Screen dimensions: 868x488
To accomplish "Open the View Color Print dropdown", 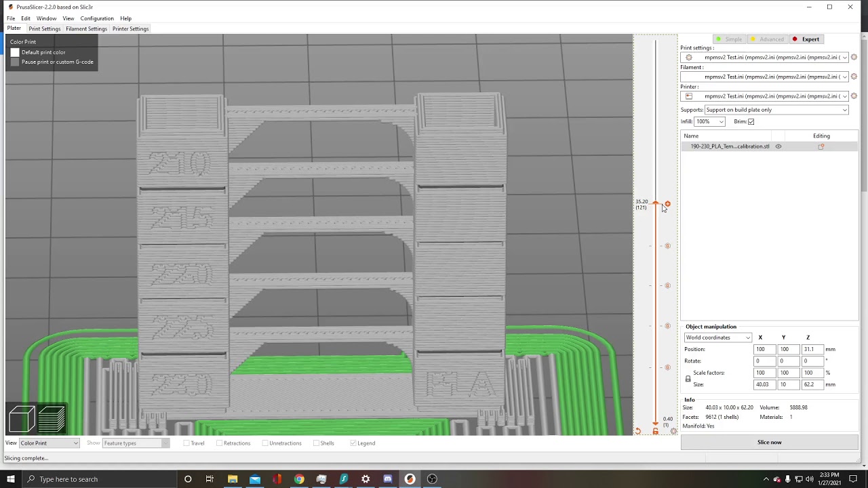I will pyautogui.click(x=49, y=443).
